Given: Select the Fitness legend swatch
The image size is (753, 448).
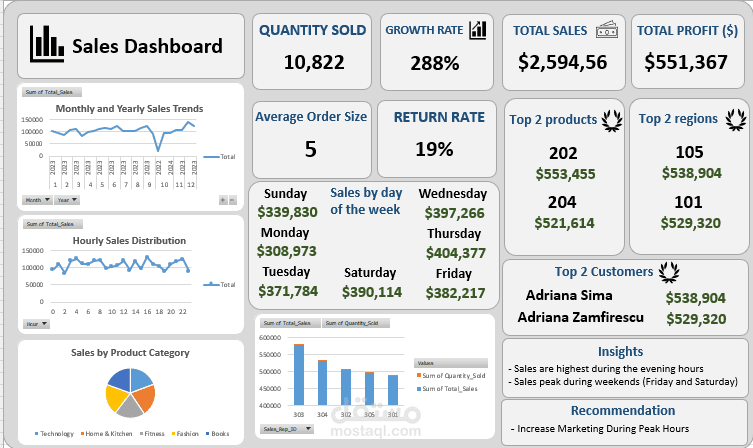Looking at the screenshot, I should coord(141,434).
